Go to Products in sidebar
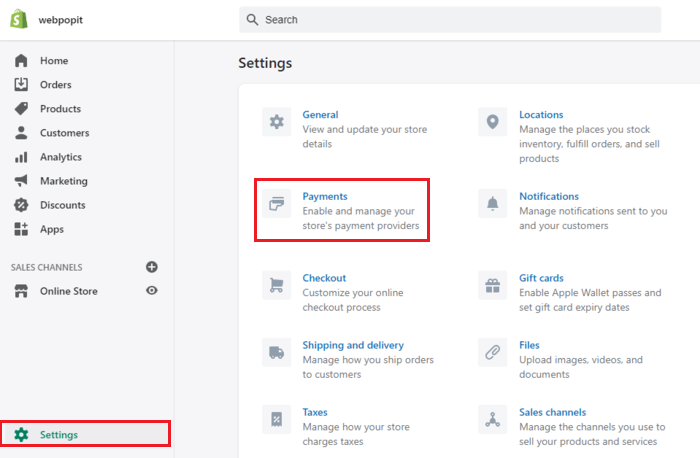 [60, 109]
